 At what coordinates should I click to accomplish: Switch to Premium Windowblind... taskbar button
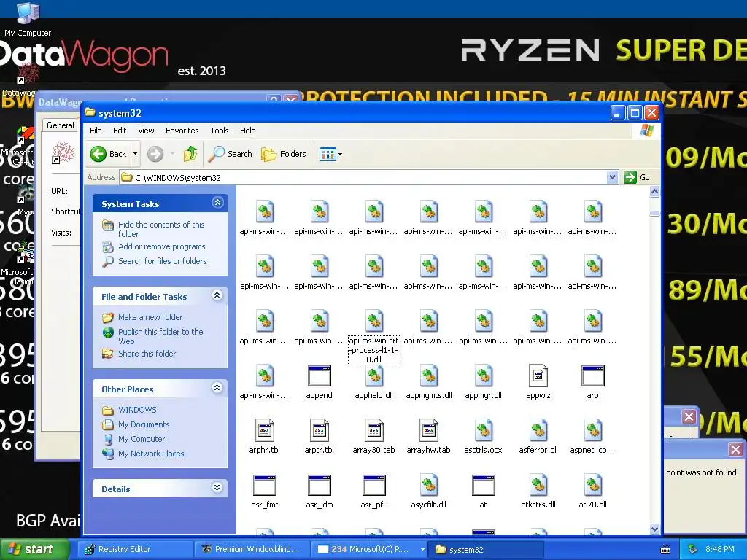coord(252,549)
